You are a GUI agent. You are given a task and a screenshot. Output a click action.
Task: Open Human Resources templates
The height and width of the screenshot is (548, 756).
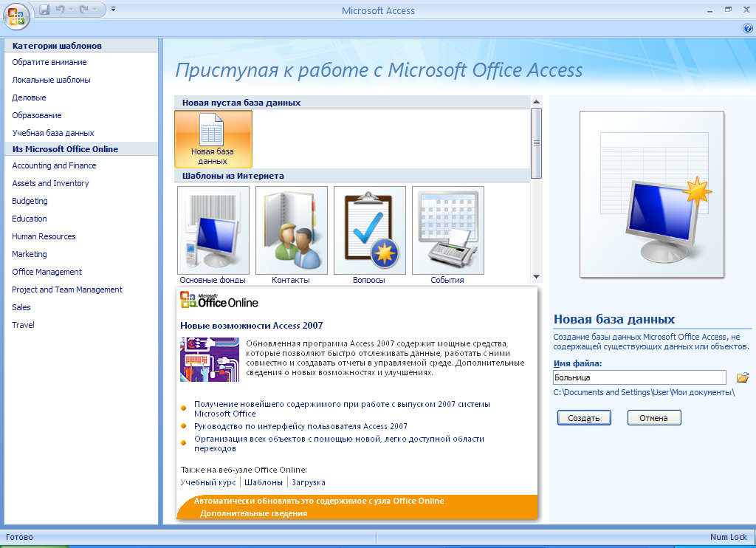[44, 236]
